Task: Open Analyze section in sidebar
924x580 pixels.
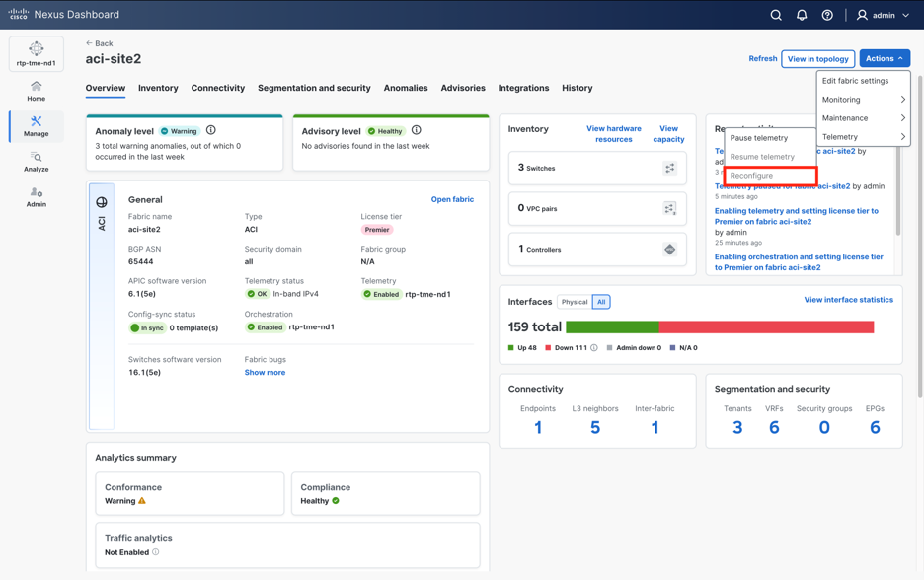Action: (x=36, y=162)
